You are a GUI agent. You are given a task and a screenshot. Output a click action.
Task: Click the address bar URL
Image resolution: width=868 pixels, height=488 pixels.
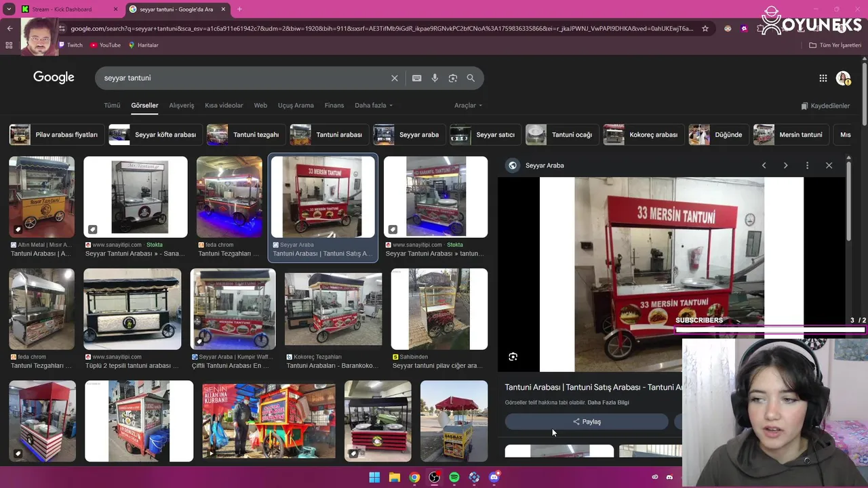click(382, 28)
